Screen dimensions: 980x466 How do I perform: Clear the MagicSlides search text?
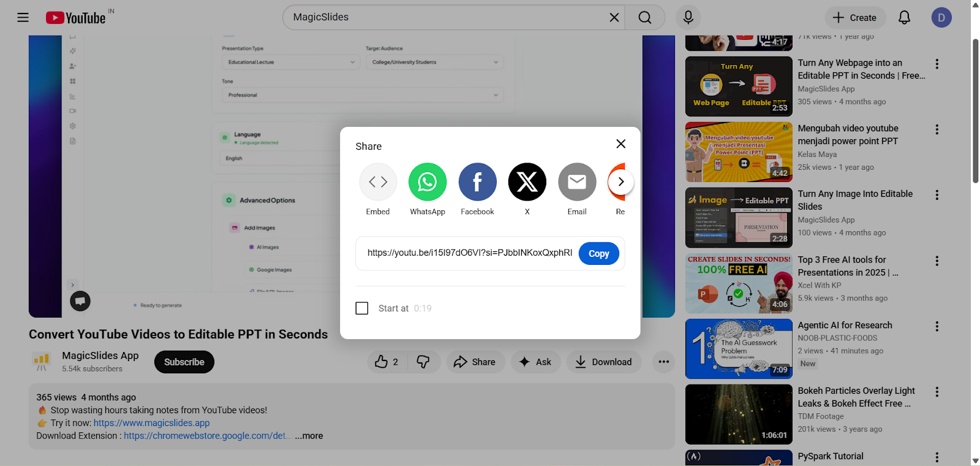(614, 18)
